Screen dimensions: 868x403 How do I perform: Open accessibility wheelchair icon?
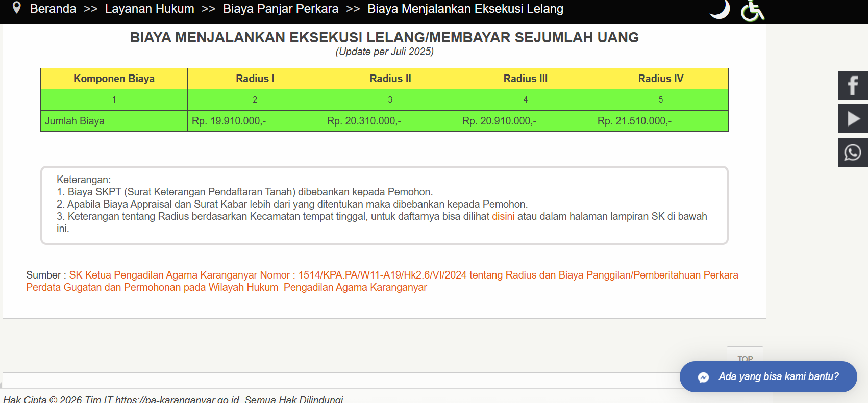[x=753, y=11]
